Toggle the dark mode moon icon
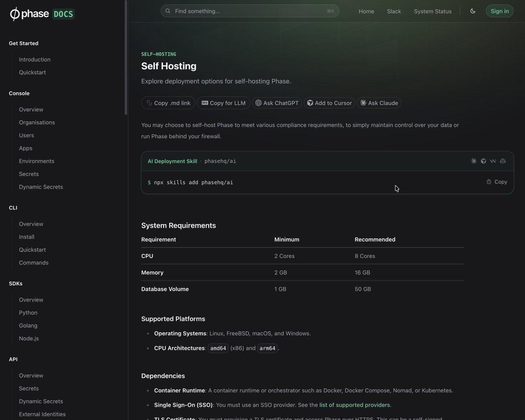Viewport: 525px width, 420px height. click(473, 11)
